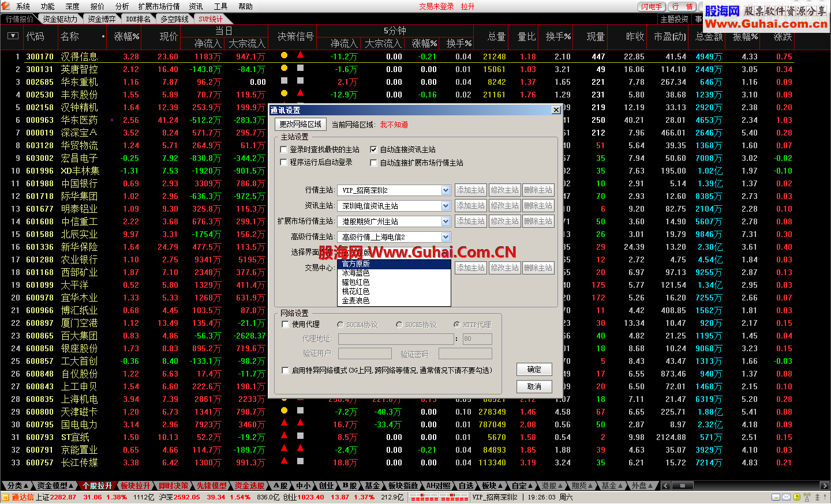Click second red triangle in 京能置业 row

pos(300,449)
